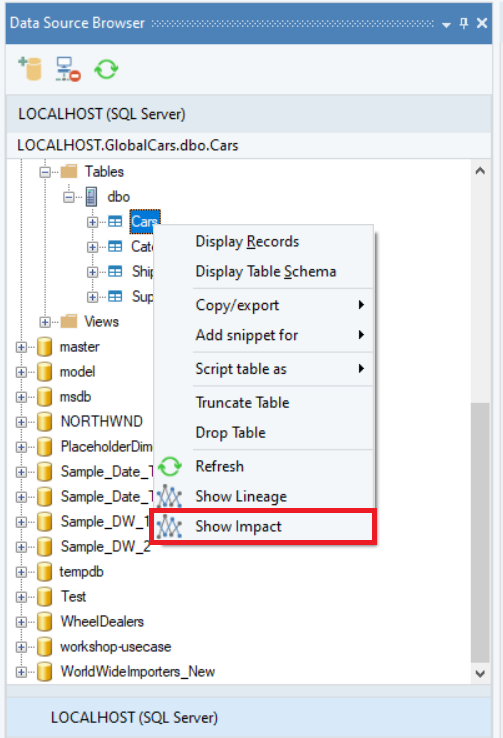Viewport: 503px width, 738px height.
Task: Click the tree scrollbar down arrow
Action: tap(480, 674)
